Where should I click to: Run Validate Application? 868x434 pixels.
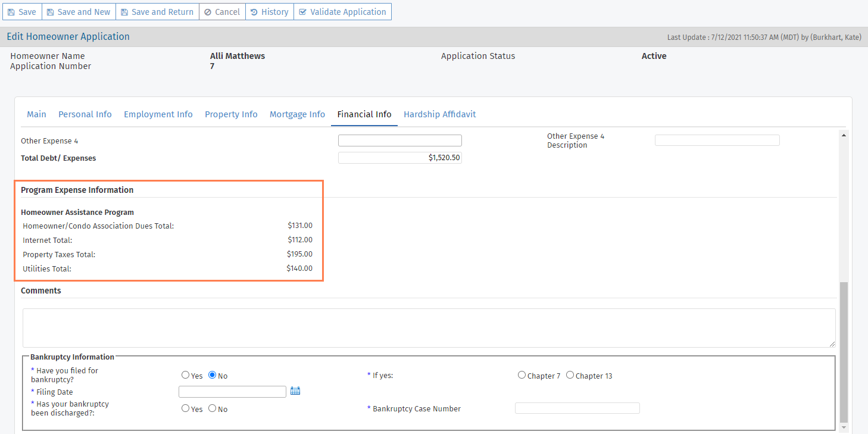click(342, 12)
